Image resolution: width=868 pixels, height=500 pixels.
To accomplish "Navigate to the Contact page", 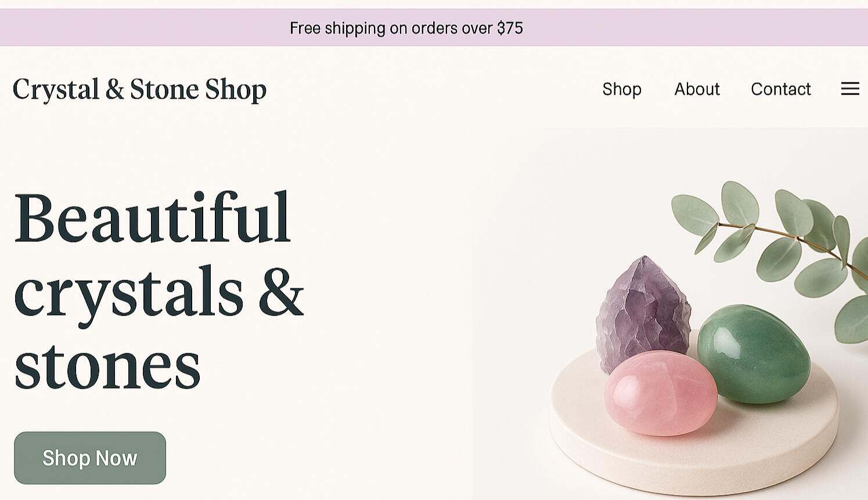I will (x=780, y=89).
